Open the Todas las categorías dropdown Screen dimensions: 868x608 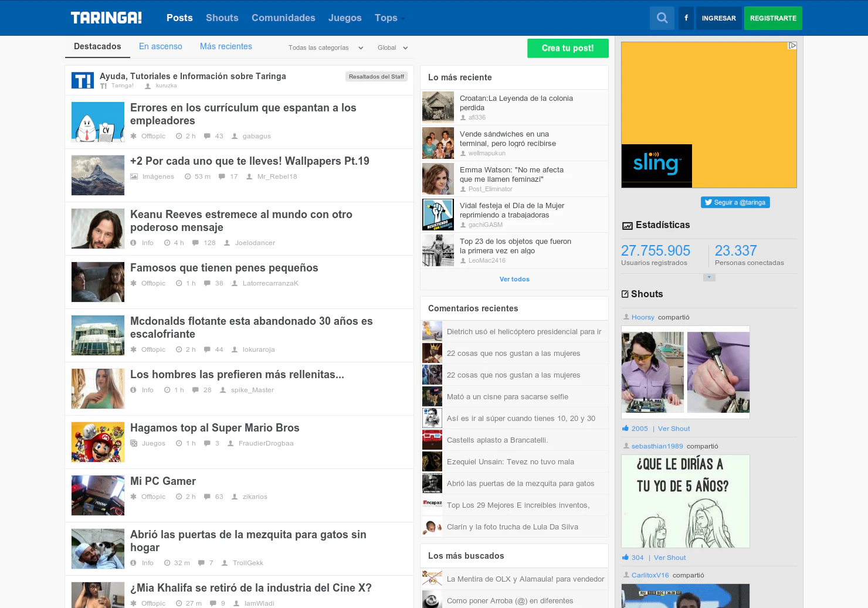tap(326, 48)
